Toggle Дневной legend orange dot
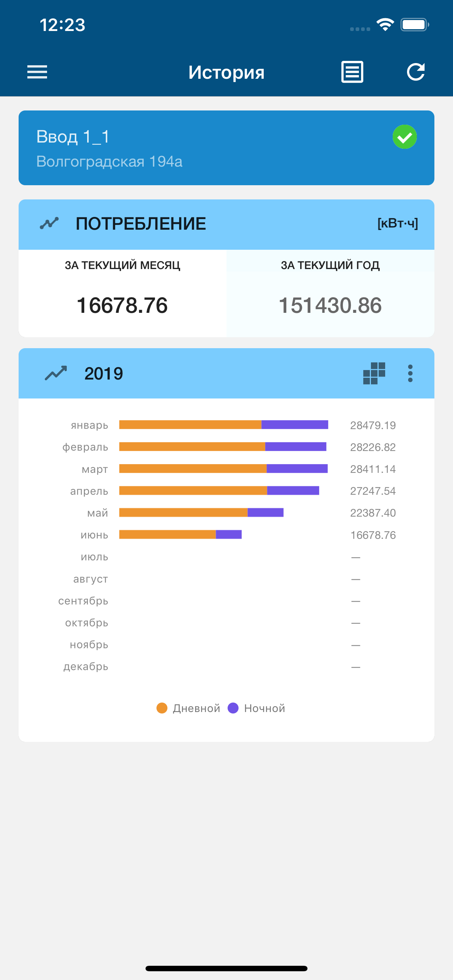This screenshot has width=453, height=980. [162, 708]
